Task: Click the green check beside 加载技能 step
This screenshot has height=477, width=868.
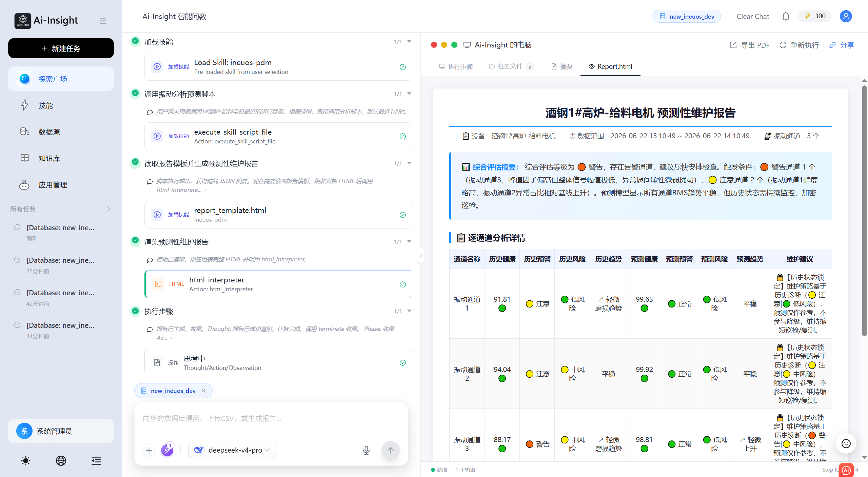Action: (x=135, y=41)
